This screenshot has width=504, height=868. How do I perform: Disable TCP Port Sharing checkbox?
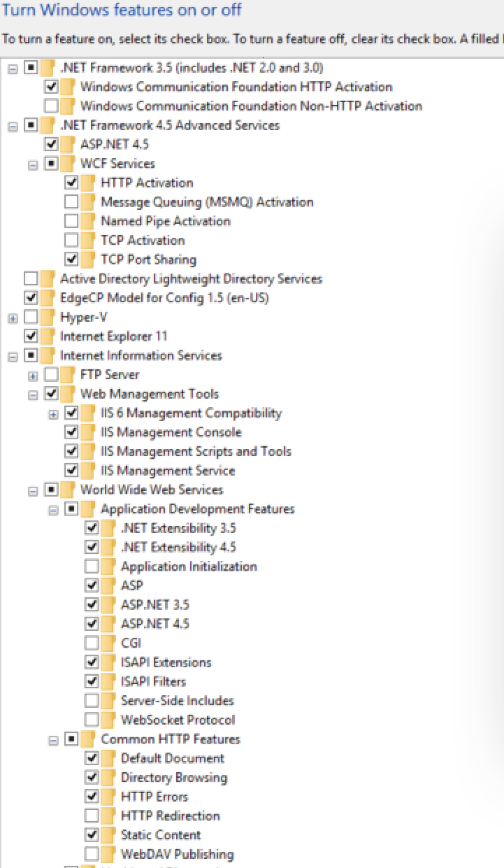point(71,259)
